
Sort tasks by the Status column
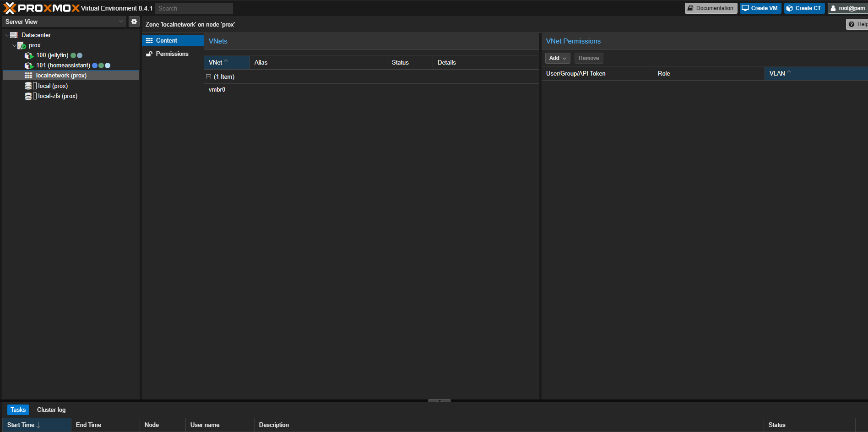[809, 425]
